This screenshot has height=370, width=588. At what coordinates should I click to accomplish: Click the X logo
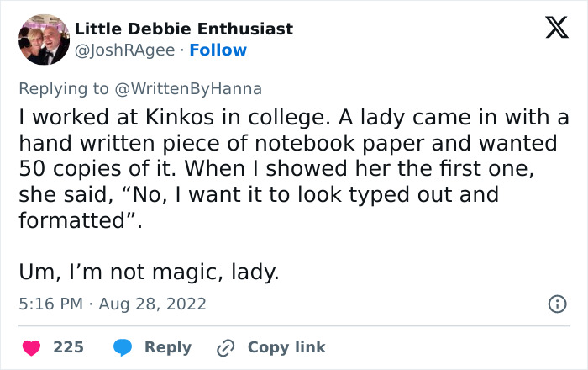(551, 29)
